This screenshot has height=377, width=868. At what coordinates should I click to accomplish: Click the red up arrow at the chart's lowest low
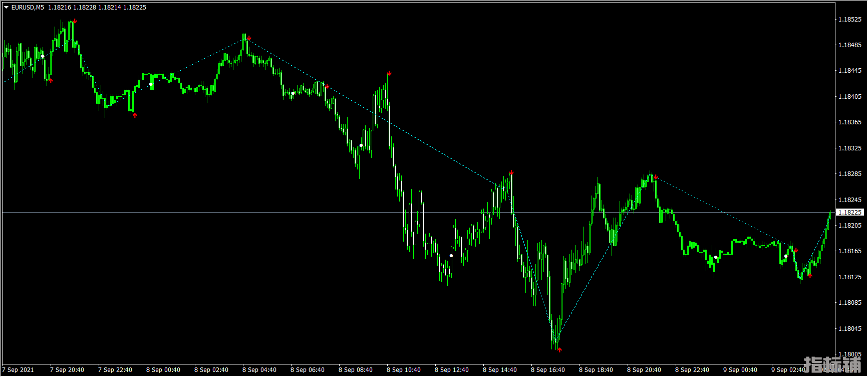point(559,349)
